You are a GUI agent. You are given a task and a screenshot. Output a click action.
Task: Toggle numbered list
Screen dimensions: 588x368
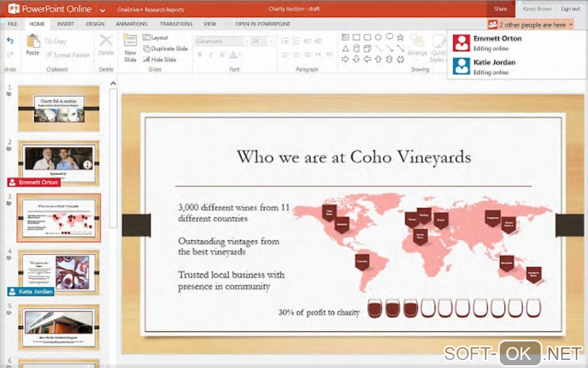(x=296, y=40)
